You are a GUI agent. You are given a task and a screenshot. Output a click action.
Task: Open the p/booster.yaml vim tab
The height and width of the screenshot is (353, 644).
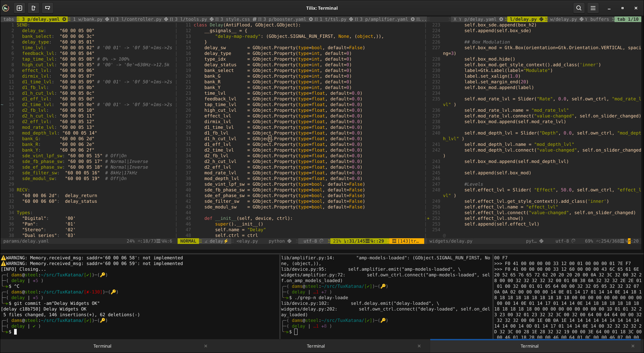pos(287,19)
